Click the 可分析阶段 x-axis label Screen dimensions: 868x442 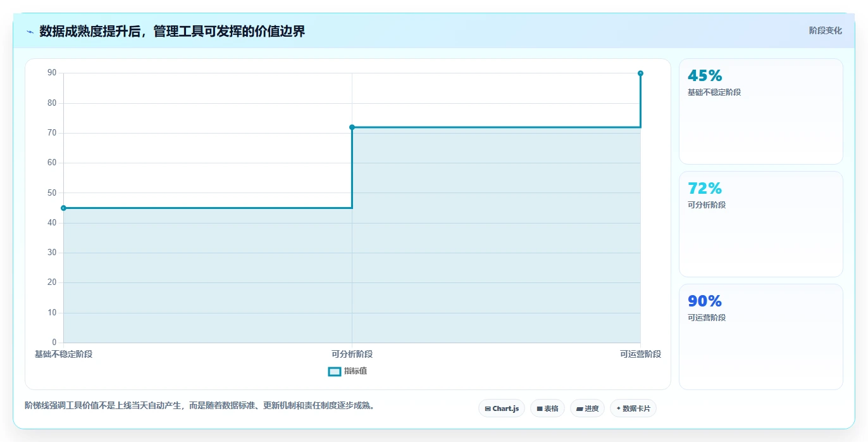coord(352,354)
